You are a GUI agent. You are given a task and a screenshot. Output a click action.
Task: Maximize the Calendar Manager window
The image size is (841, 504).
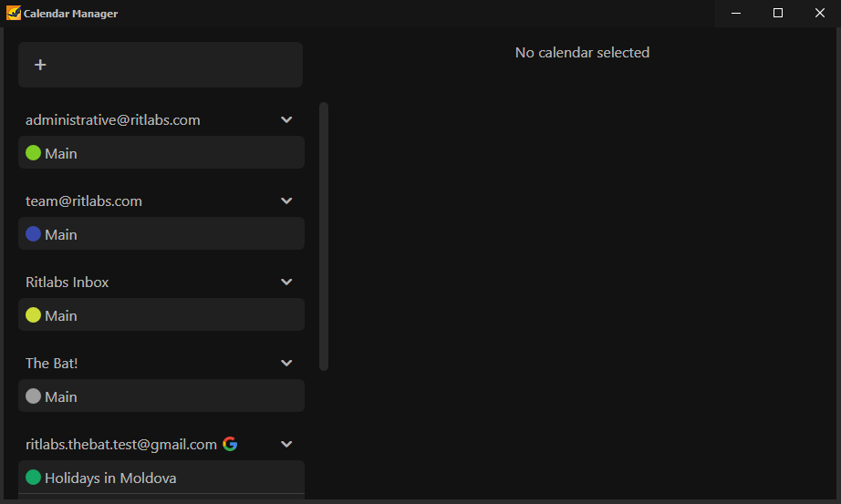[x=778, y=13]
